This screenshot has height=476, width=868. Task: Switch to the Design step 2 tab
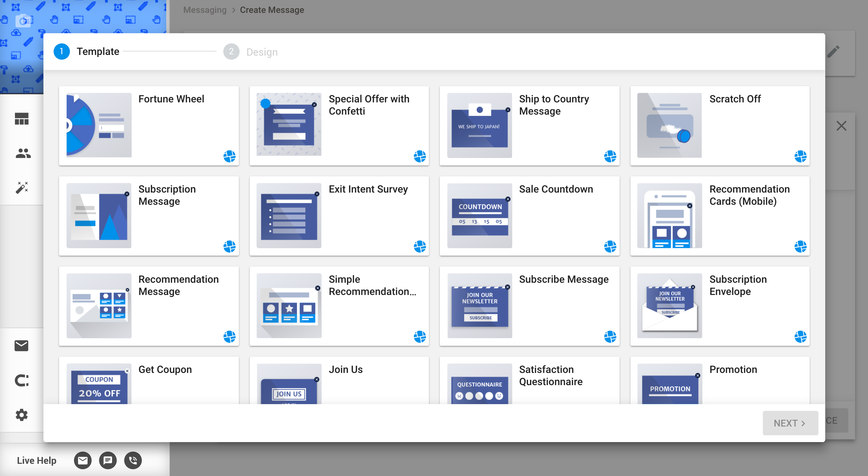(250, 52)
